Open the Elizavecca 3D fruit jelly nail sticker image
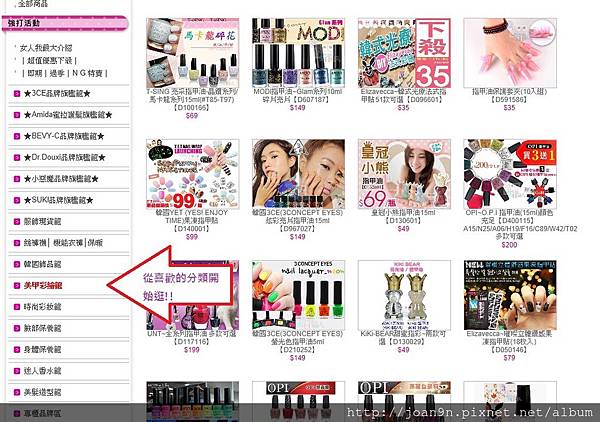This screenshot has height=422, width=600. (510, 295)
